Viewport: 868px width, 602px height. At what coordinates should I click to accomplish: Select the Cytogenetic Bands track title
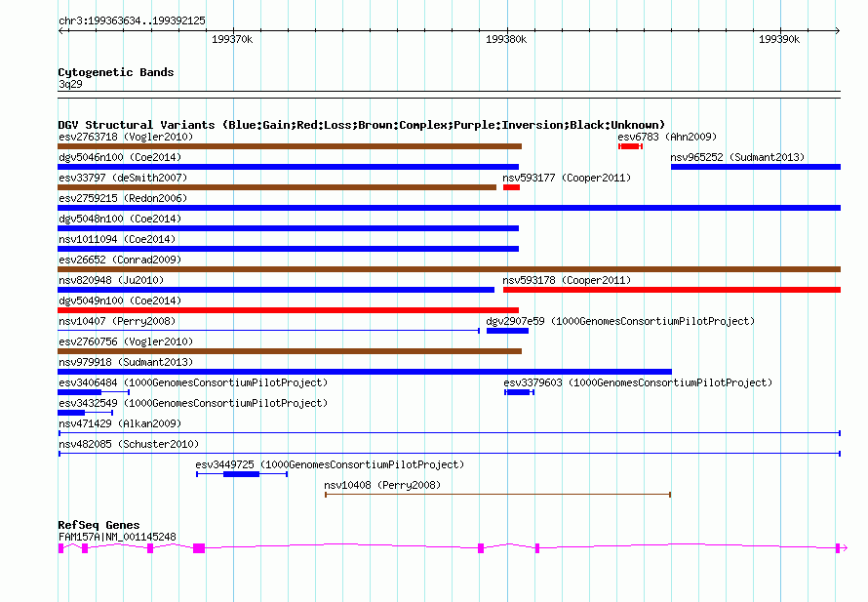coord(116,72)
